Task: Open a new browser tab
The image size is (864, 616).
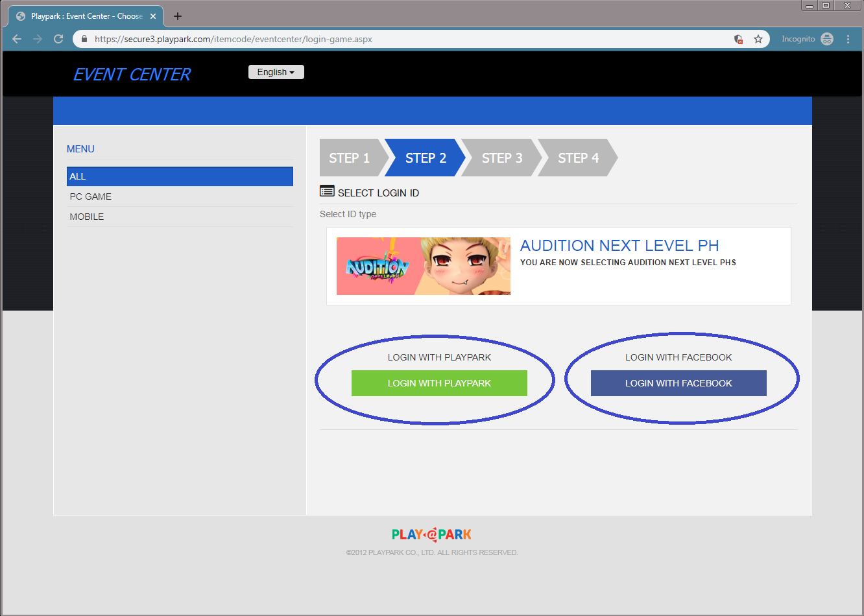Action: click(178, 16)
